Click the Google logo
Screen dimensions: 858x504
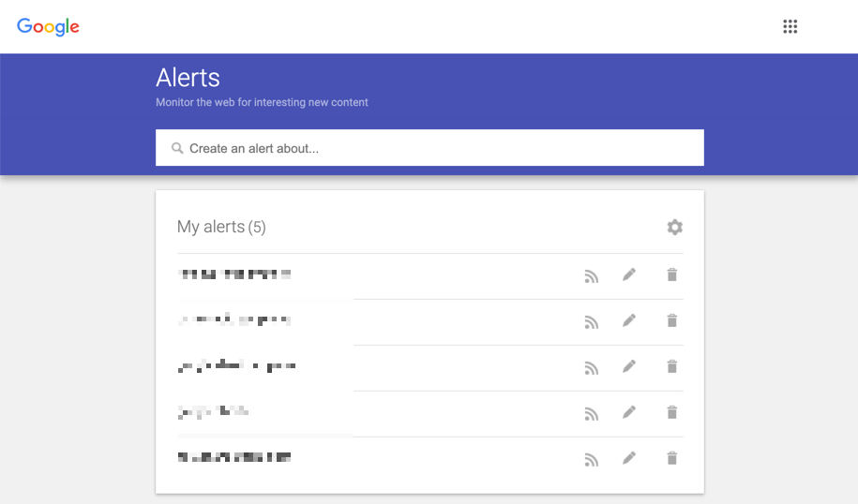click(x=48, y=27)
